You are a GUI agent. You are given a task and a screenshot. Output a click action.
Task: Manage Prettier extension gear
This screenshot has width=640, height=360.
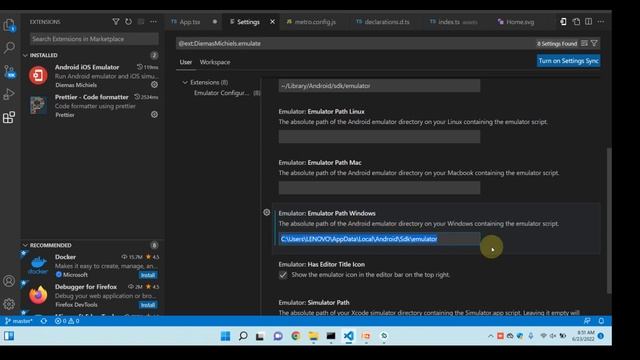click(x=154, y=115)
